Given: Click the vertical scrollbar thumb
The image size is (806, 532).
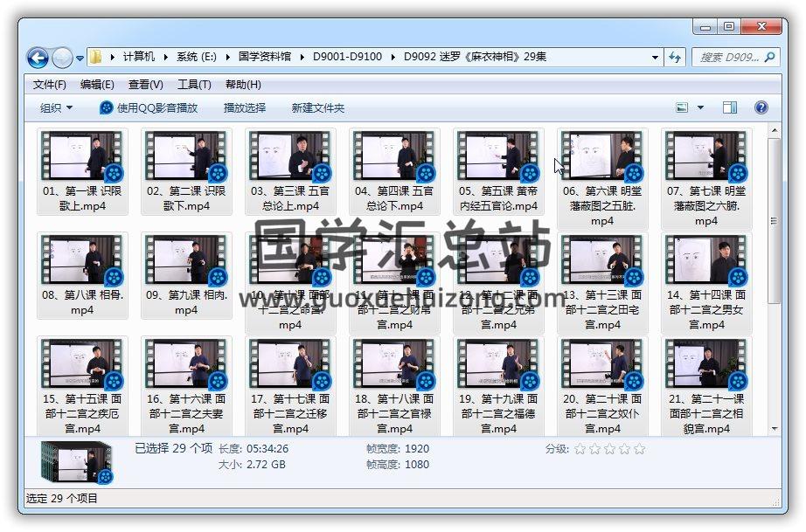Looking at the screenshot, I should 775,221.
